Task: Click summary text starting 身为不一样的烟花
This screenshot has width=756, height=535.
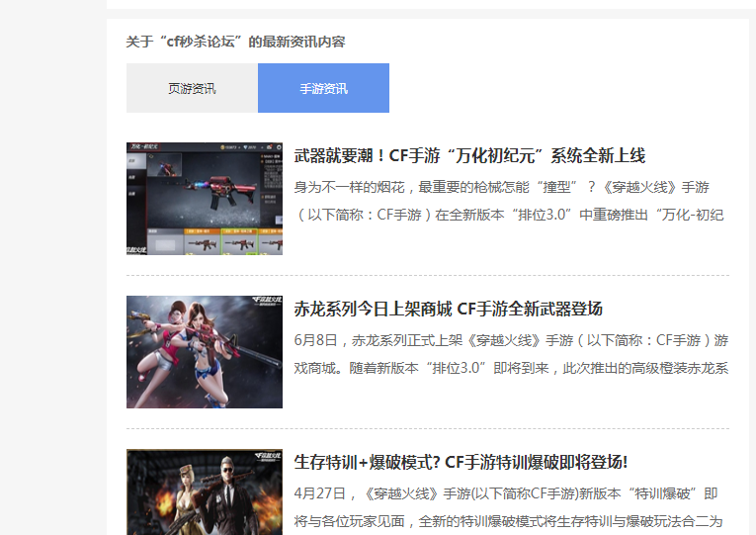Action: click(x=509, y=201)
